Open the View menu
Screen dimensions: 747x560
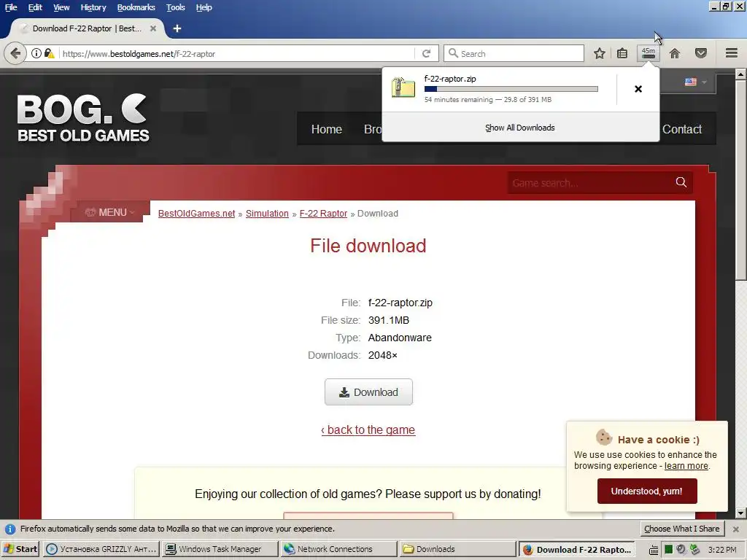coord(61,7)
